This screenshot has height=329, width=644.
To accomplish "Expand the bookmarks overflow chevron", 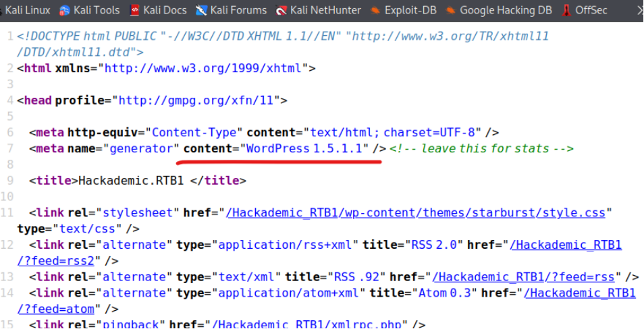I will pyautogui.click(x=639, y=10).
